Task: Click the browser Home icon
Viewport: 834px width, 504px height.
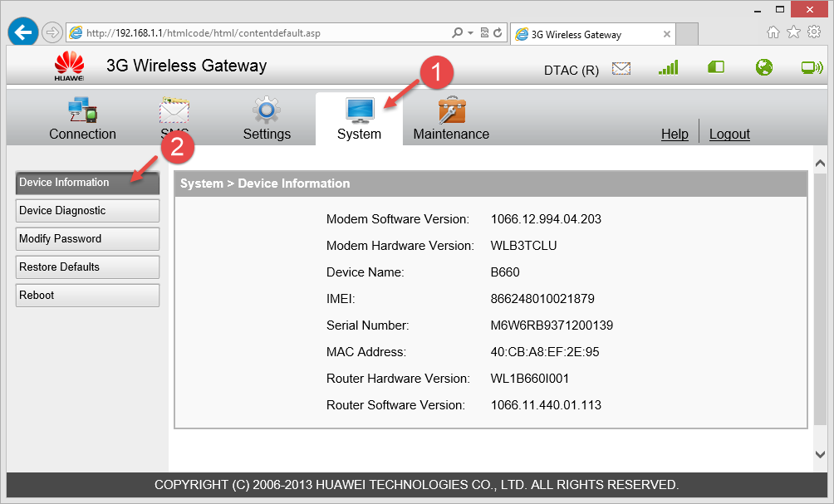Action: 773,32
